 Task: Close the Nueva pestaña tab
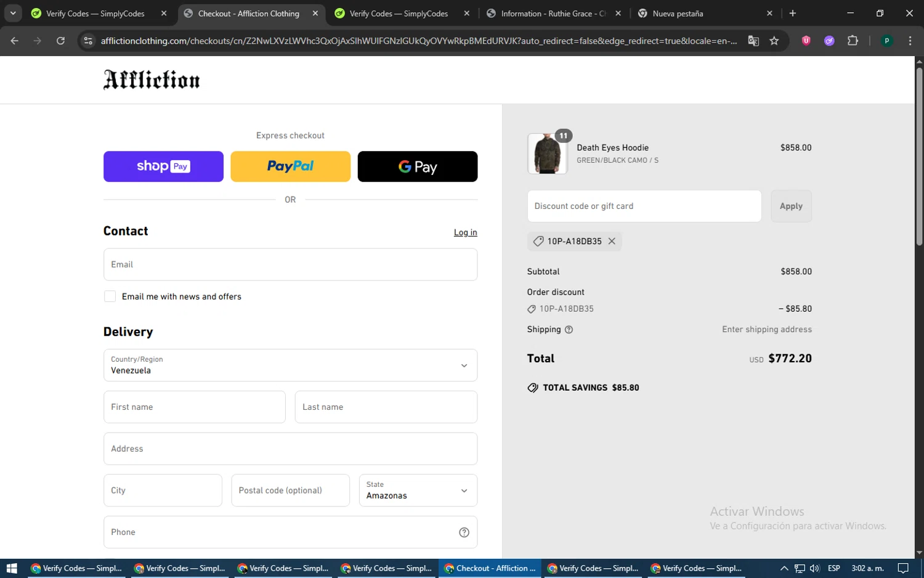[x=769, y=13]
